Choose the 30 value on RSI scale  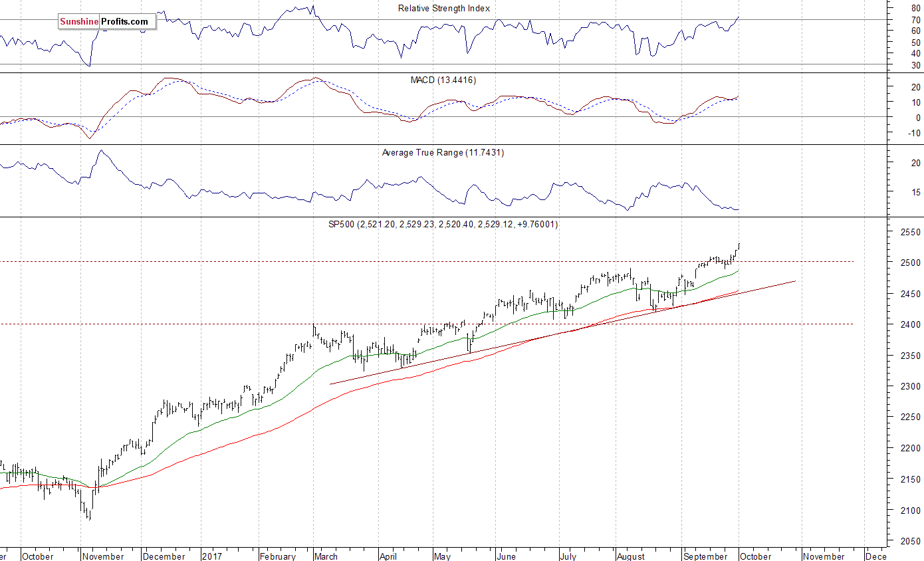(916, 65)
